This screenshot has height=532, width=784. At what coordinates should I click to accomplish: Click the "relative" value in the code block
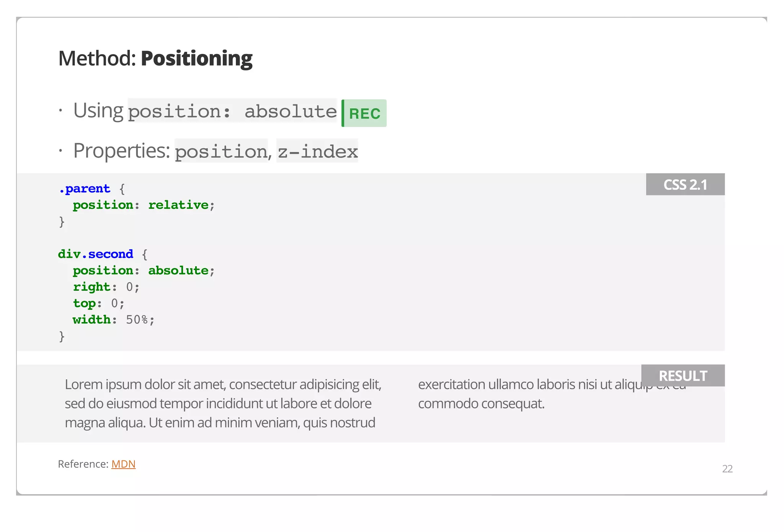tap(178, 205)
